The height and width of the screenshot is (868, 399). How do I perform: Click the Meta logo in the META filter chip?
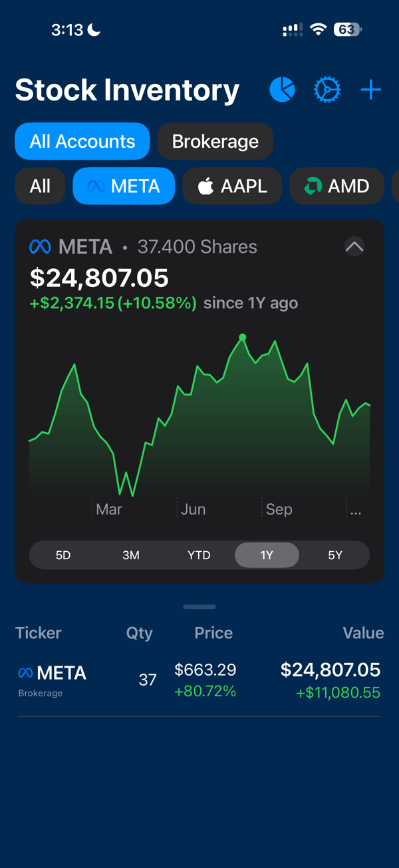[97, 186]
